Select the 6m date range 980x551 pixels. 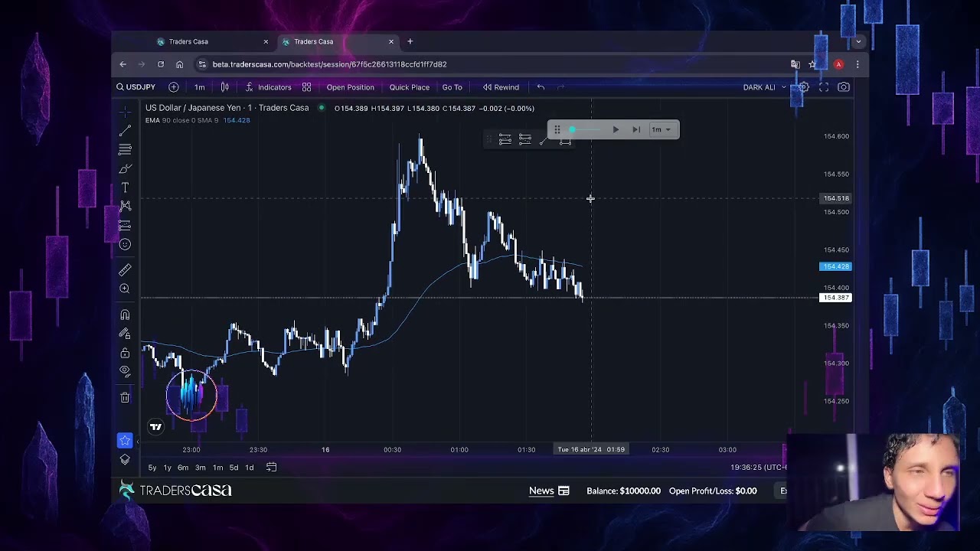(x=183, y=468)
